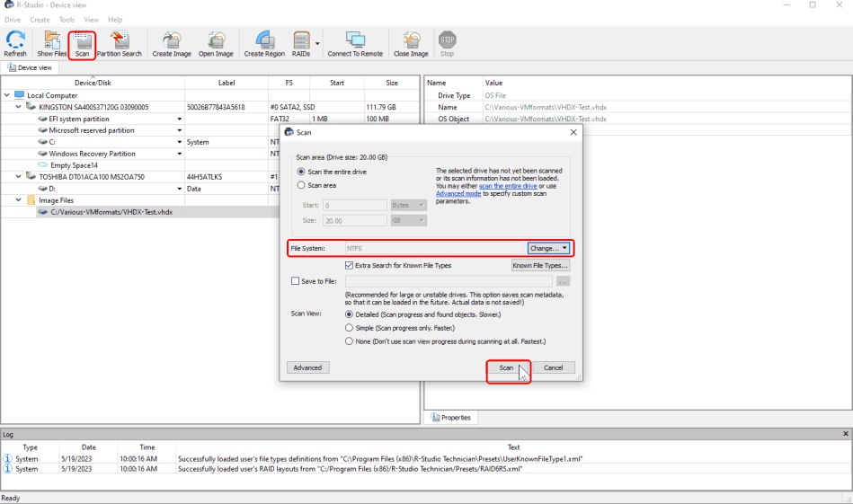This screenshot has width=853, height=504.
Task: Open the EFI system partition dropdown arrow
Action: click(180, 119)
